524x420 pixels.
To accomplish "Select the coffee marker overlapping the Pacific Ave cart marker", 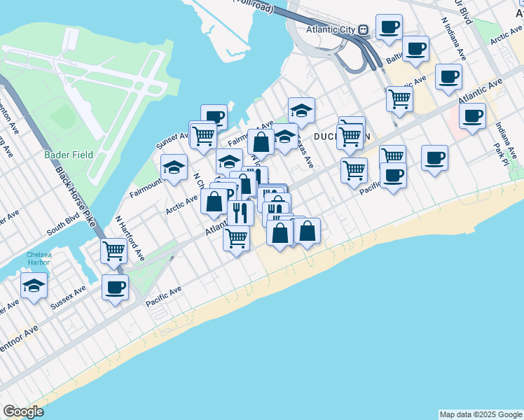I will tap(393, 176).
